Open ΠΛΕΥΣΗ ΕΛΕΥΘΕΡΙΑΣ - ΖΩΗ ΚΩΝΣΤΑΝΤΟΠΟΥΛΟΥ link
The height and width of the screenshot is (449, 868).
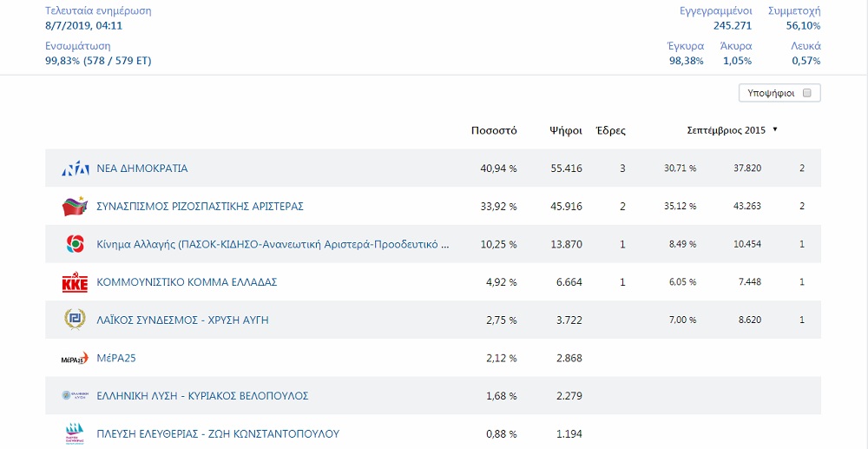[218, 434]
